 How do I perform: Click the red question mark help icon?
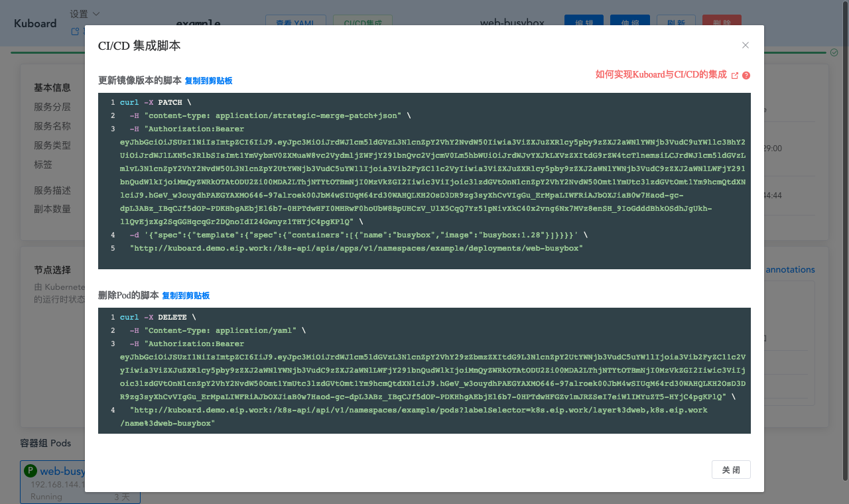click(746, 76)
